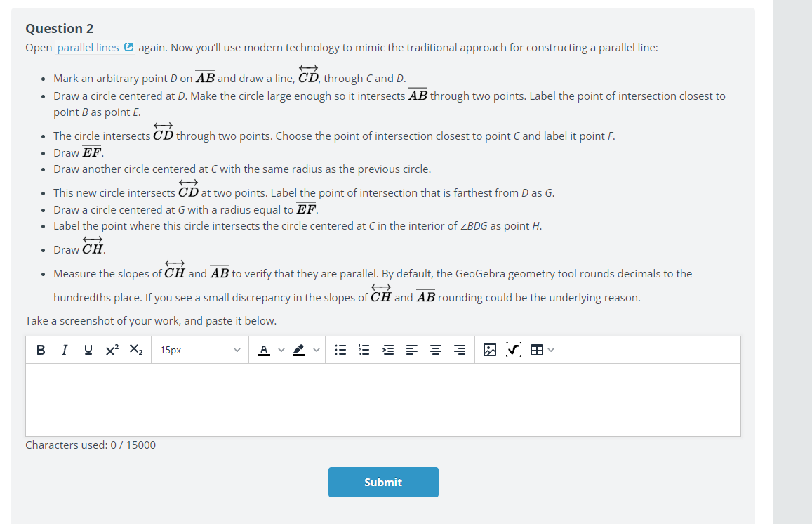Expand the font color options arrow

click(x=281, y=350)
